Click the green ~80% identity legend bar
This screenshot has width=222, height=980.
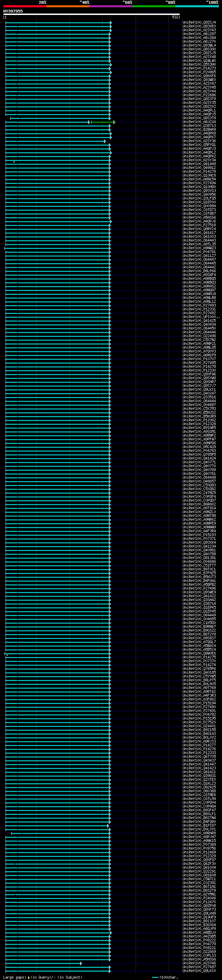tap(154, 6)
